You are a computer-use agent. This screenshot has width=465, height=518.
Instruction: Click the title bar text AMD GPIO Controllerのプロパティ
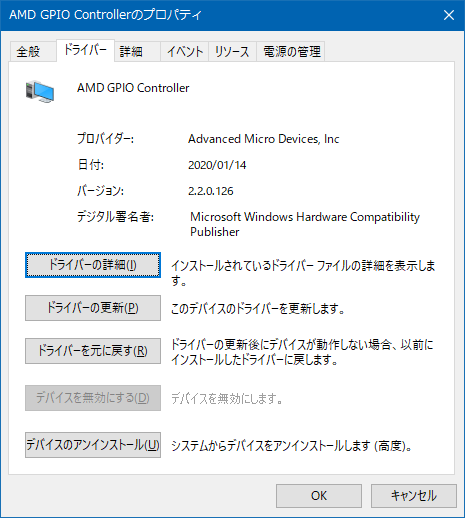tap(105, 15)
